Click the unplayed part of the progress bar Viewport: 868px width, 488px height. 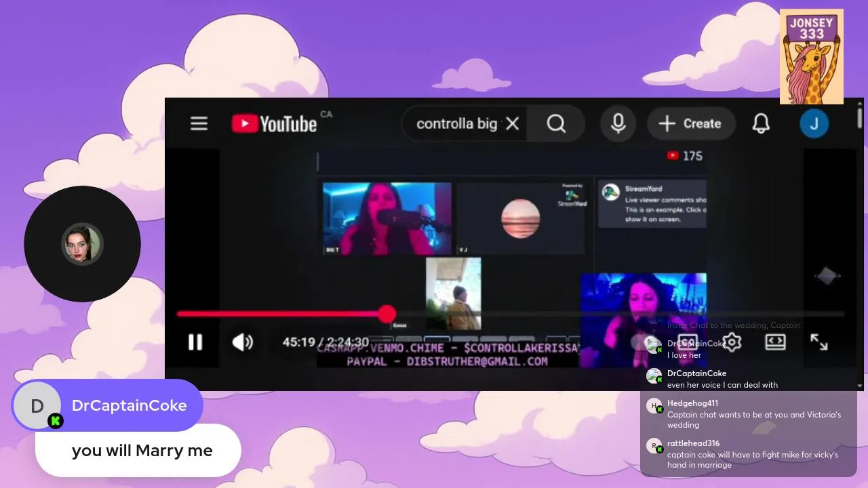pyautogui.click(x=620, y=314)
